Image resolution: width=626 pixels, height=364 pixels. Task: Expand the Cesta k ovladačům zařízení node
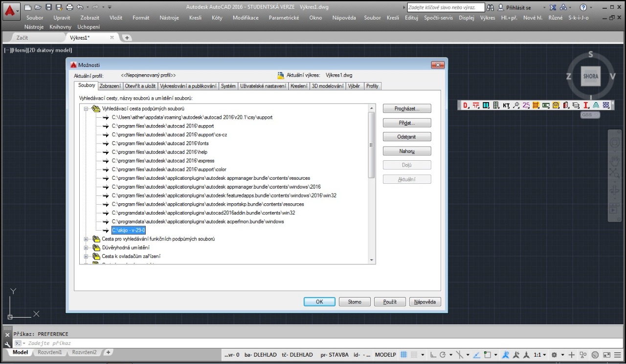pos(86,257)
